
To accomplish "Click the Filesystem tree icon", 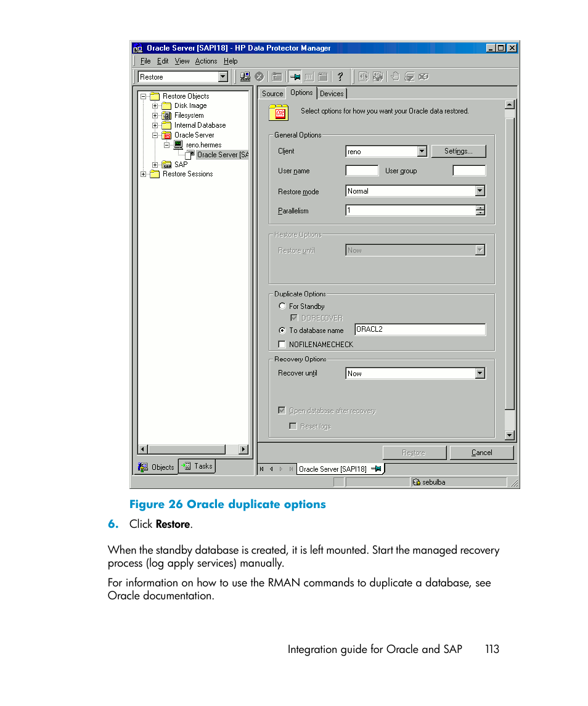I will click(166, 116).
